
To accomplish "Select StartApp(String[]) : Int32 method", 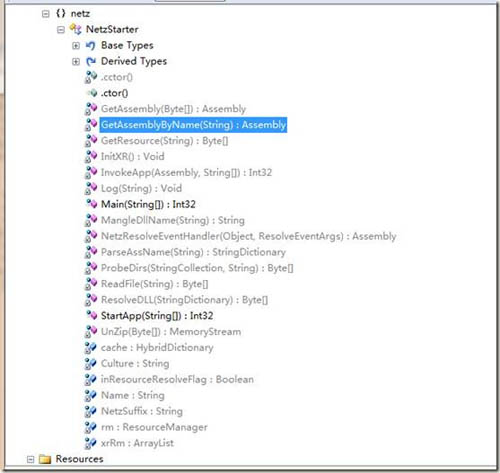I will (157, 316).
